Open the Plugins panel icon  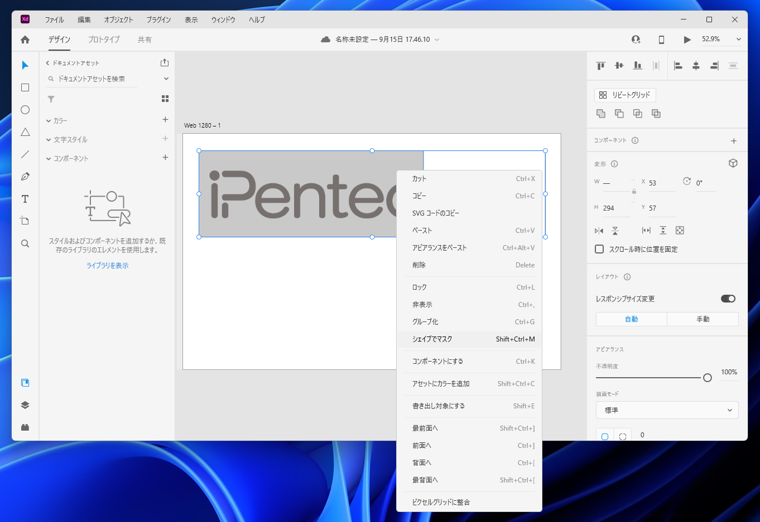[x=25, y=427]
